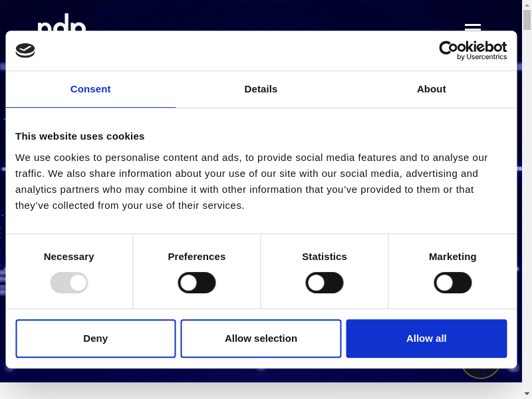
Task: Open the Details tab
Action: [261, 89]
